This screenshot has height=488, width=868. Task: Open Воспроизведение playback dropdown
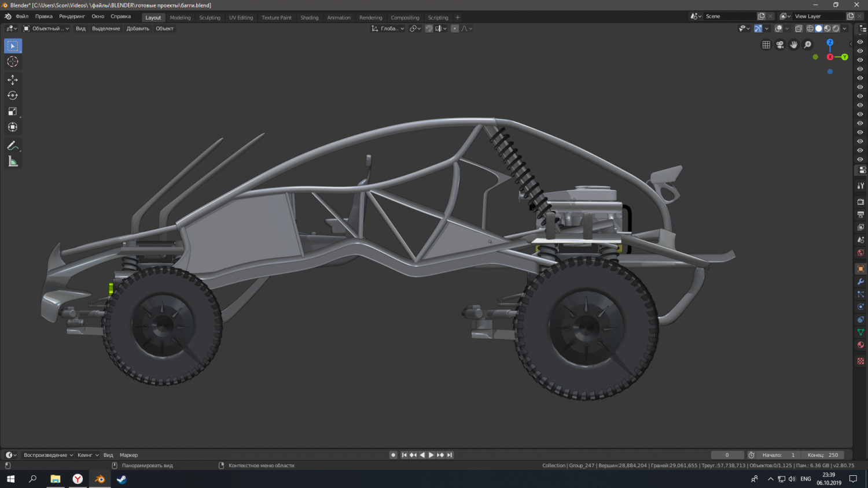click(x=48, y=455)
